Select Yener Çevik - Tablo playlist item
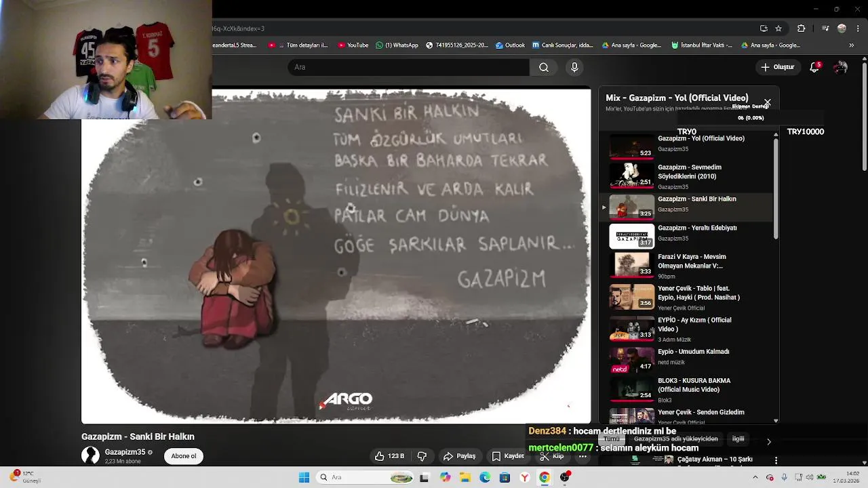Image resolution: width=868 pixels, height=488 pixels. click(687, 298)
